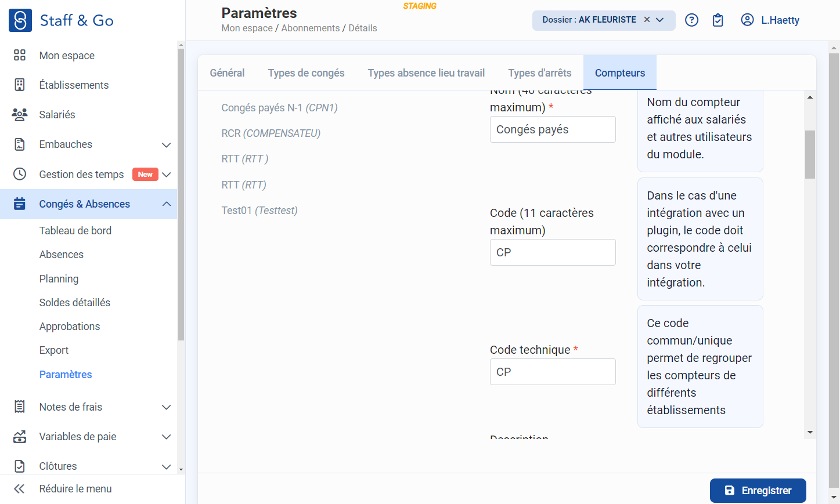The image size is (840, 504).
Task: Open the help question mark icon
Action: (691, 20)
